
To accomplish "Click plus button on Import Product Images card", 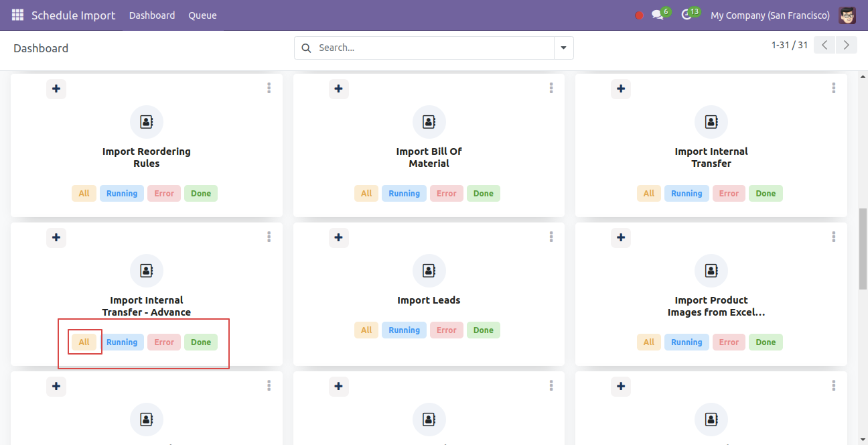I will (622, 237).
